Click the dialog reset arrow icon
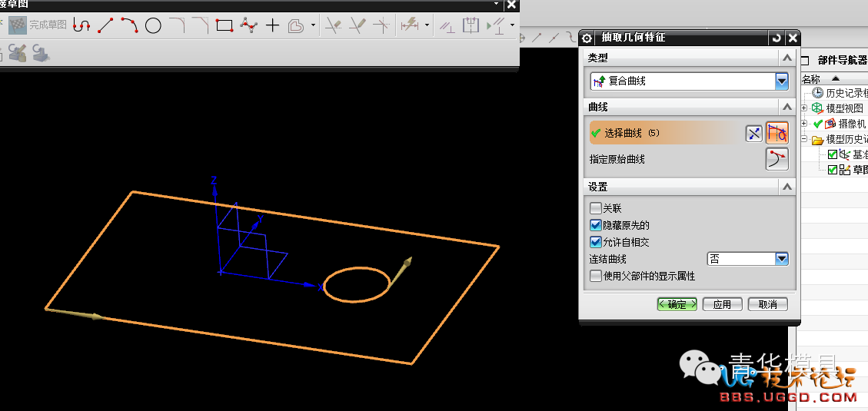The width and height of the screenshot is (868, 411). pyautogui.click(x=777, y=38)
